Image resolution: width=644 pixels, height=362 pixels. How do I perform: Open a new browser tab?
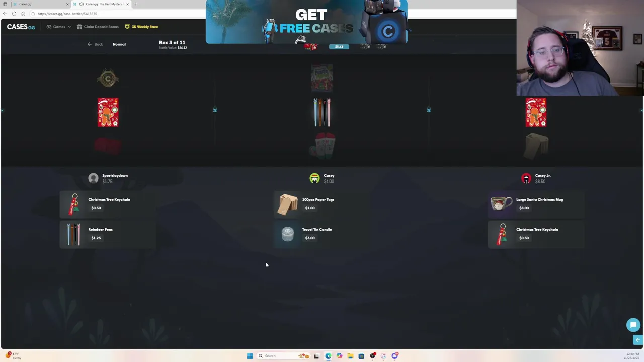[135, 4]
